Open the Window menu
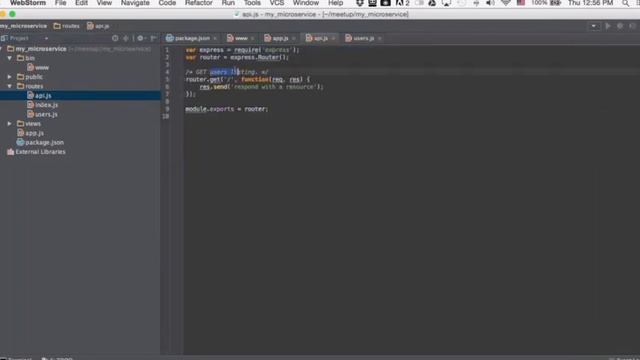This screenshot has width=640, height=360. pos(306,3)
